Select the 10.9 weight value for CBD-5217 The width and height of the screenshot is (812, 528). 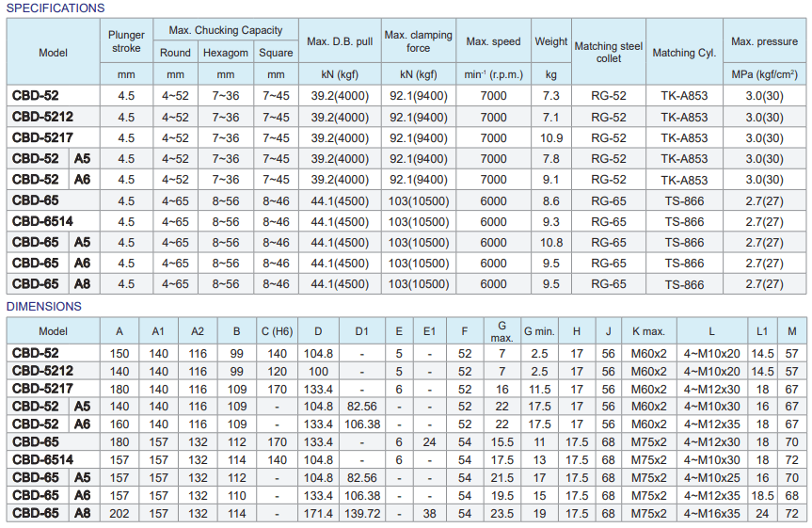(x=551, y=138)
